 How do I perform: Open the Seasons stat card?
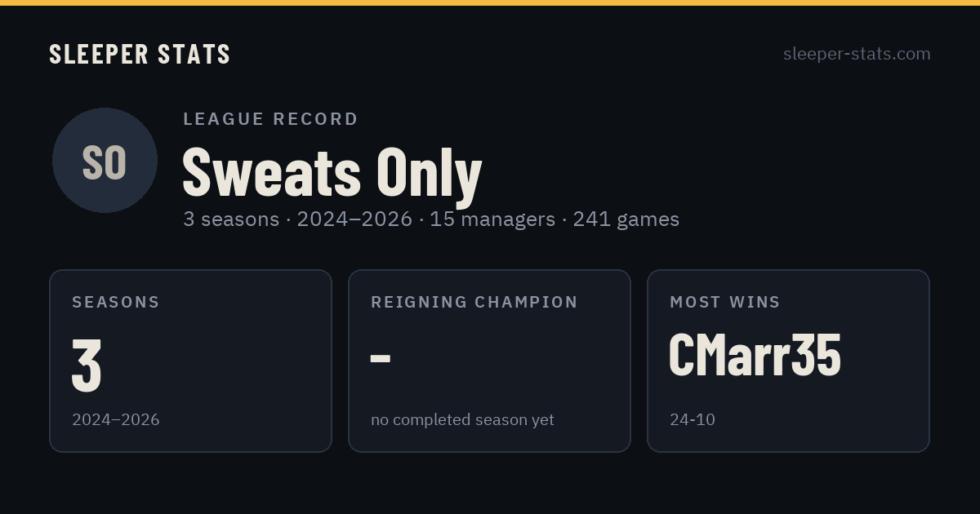pyautogui.click(x=190, y=361)
